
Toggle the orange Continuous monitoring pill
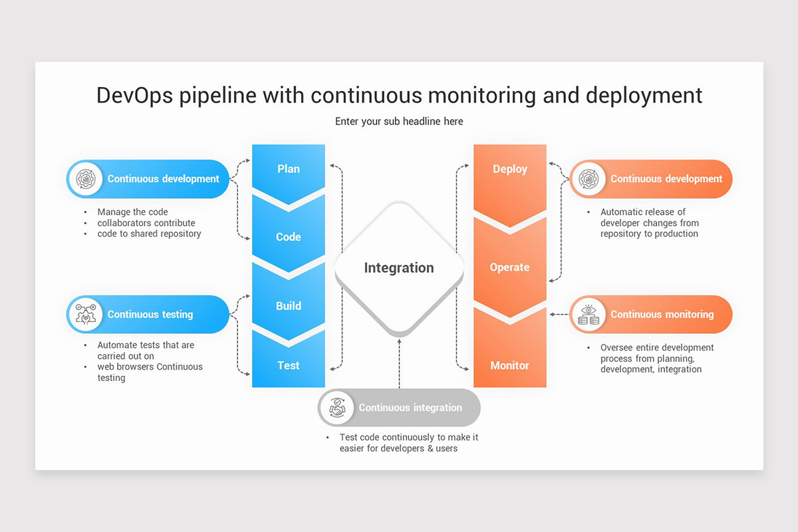tap(658, 315)
